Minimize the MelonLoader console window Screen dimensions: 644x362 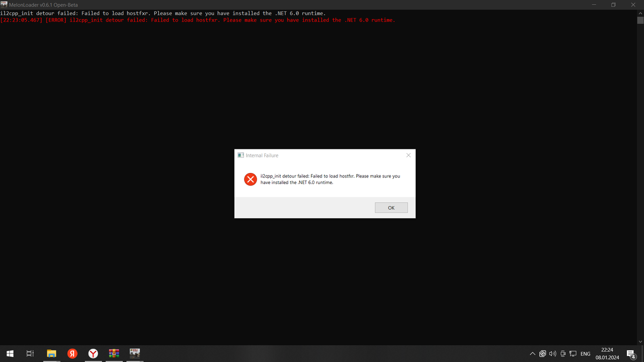[594, 5]
